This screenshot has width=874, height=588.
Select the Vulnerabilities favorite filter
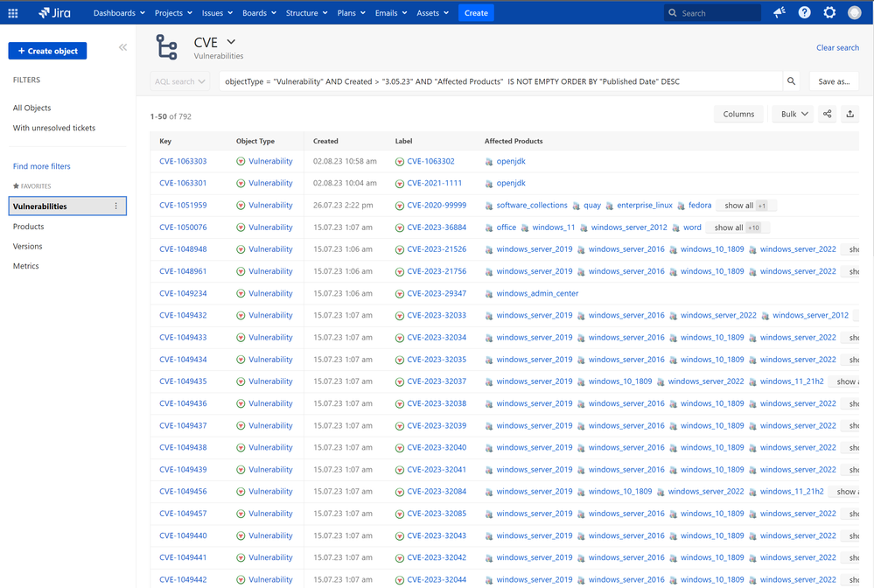click(x=67, y=206)
